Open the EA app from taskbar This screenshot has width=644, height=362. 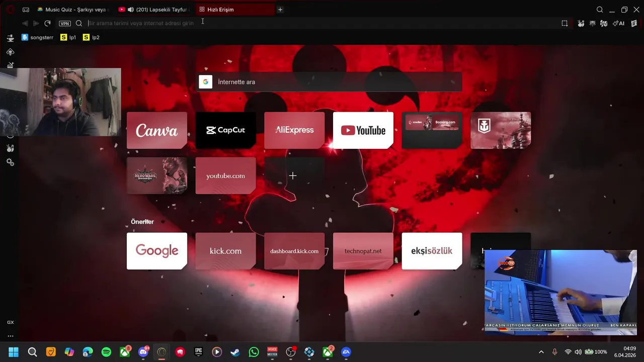346,352
